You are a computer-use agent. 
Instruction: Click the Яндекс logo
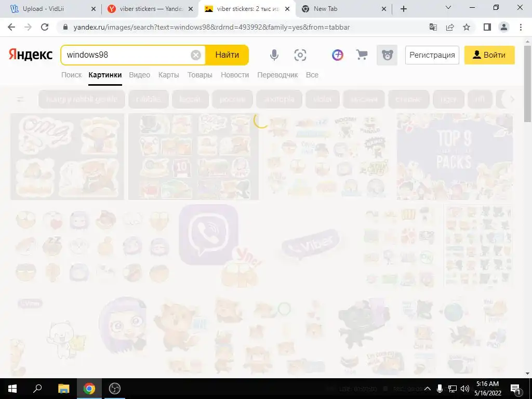pos(31,55)
